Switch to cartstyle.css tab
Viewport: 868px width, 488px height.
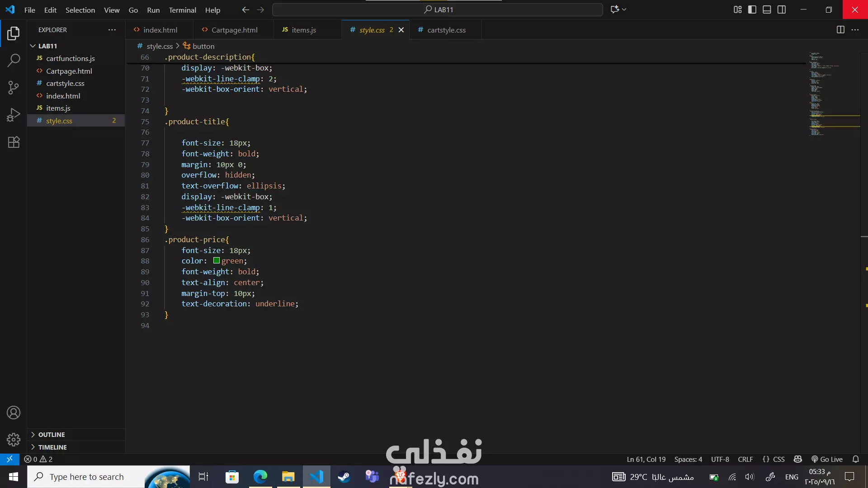pos(446,30)
